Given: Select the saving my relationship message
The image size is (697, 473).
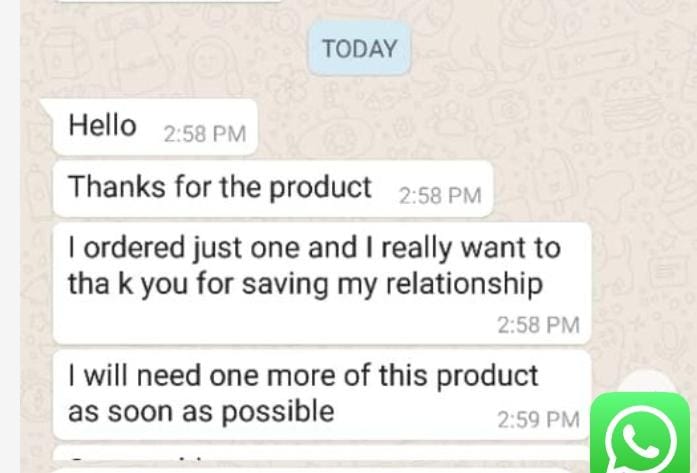Looking at the screenshot, I should [322, 284].
